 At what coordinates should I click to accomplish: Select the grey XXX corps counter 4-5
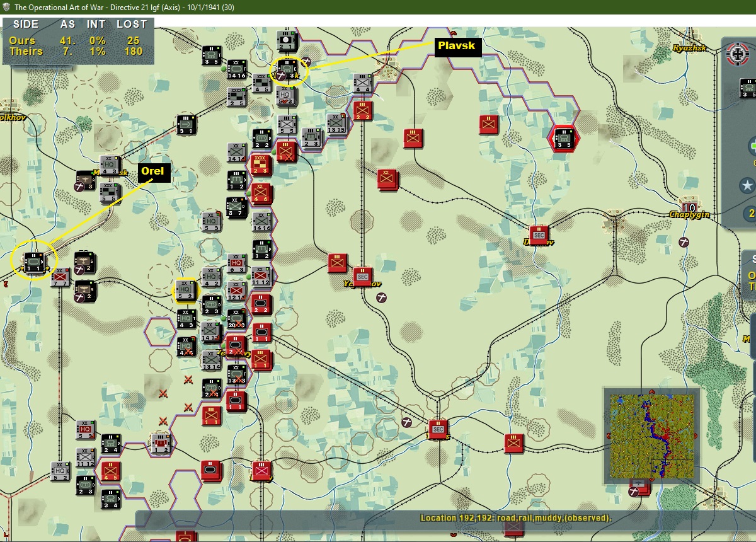(x=261, y=82)
